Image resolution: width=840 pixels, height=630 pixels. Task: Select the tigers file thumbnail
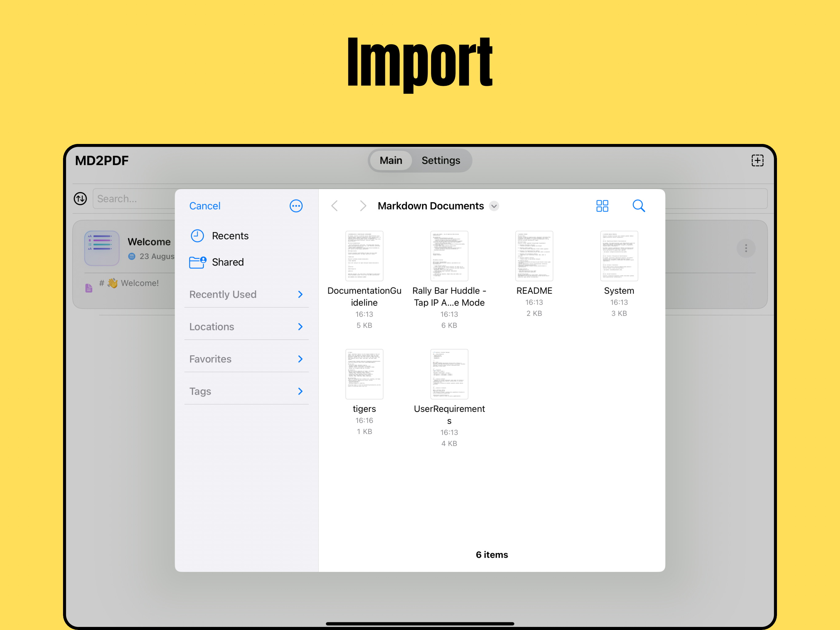click(364, 374)
